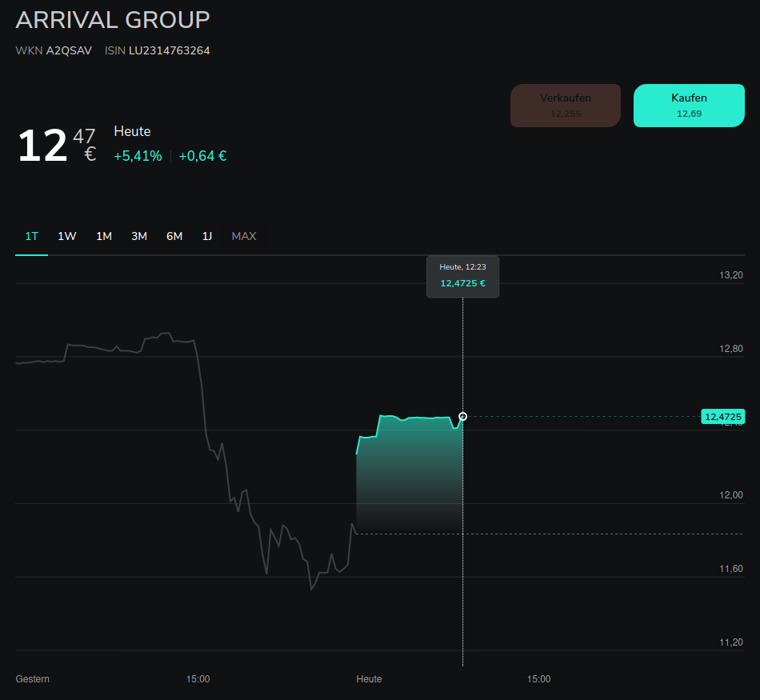Screen dimensions: 760x700
Task: Switch chart to 1W range
Action: coord(67,236)
